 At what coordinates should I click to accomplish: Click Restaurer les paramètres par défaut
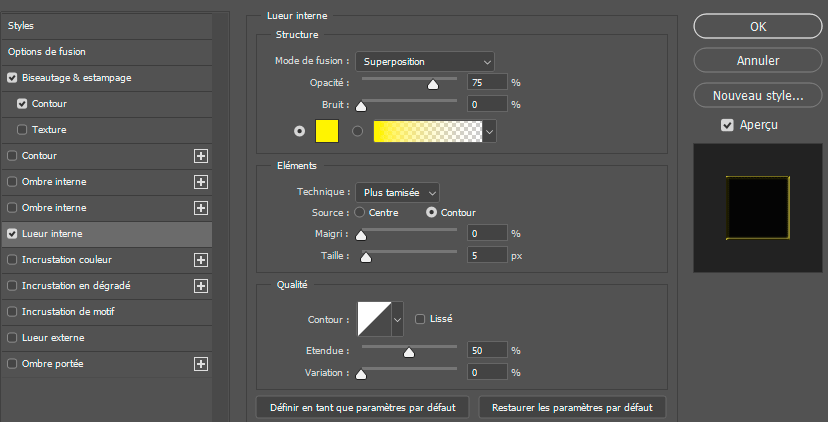572,408
